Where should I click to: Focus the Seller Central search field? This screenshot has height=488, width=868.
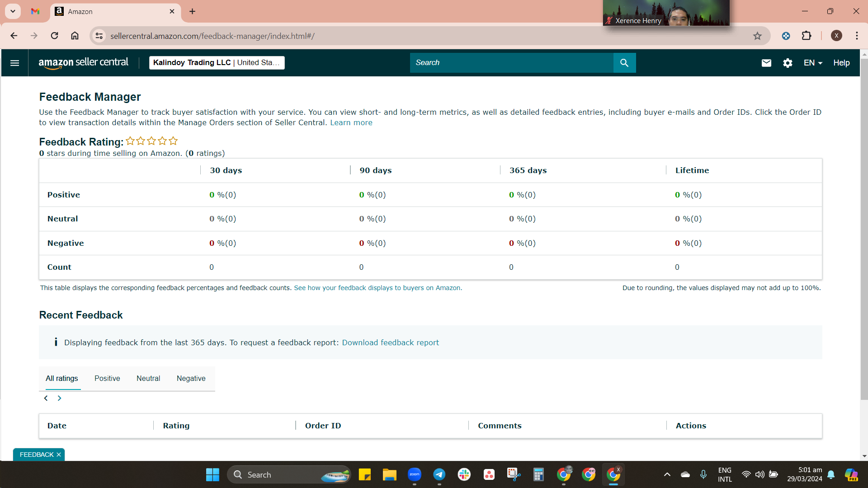(x=511, y=63)
